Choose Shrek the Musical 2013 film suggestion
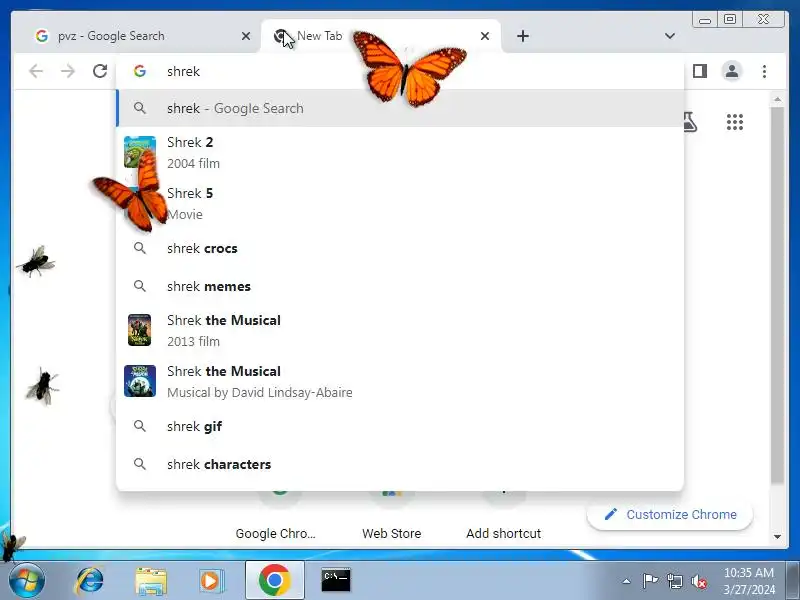 (401, 331)
